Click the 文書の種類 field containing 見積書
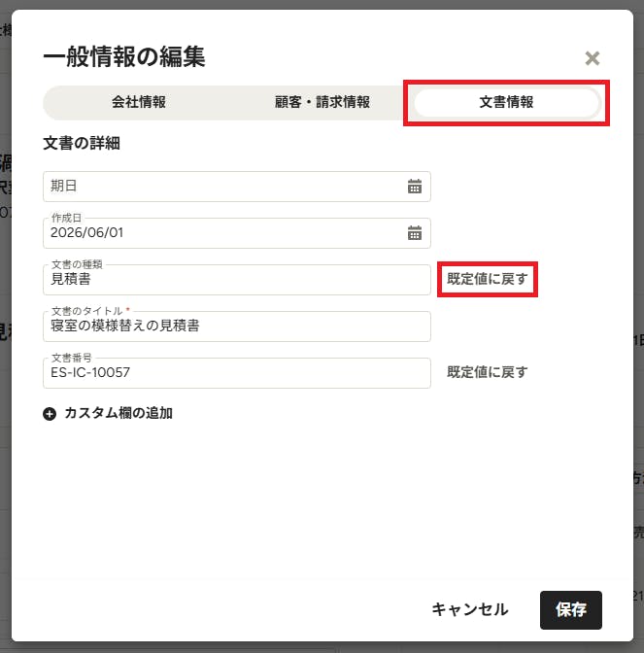This screenshot has height=653, width=644. click(236, 280)
